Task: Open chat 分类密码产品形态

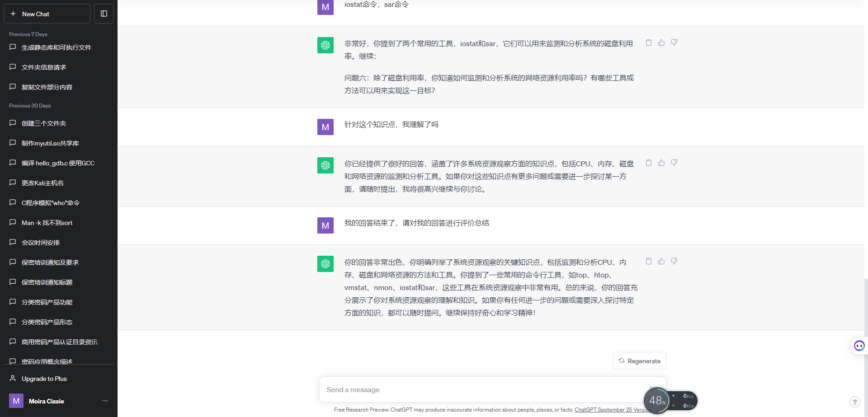Action: (x=59, y=322)
